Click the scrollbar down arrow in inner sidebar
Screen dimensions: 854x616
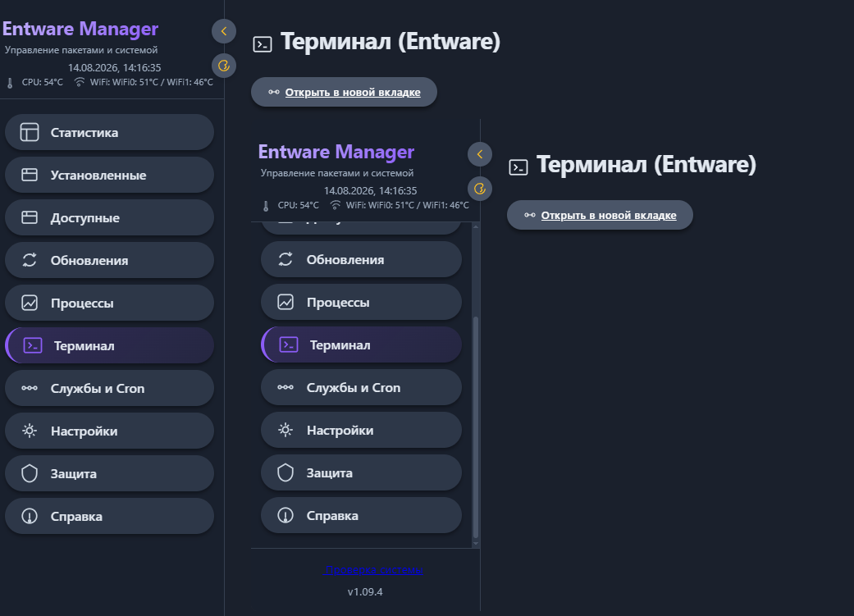coord(476,544)
